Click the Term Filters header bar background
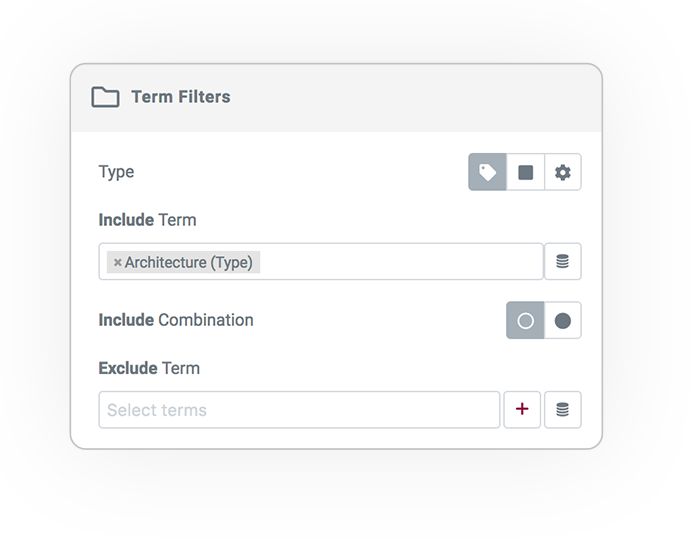Screen dimensions: 691x538 pos(397,98)
